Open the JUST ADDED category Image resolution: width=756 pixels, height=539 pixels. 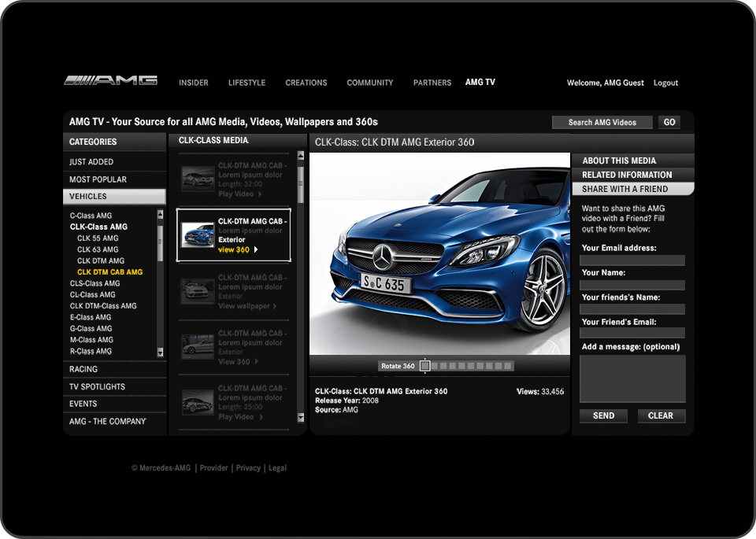click(x=114, y=162)
